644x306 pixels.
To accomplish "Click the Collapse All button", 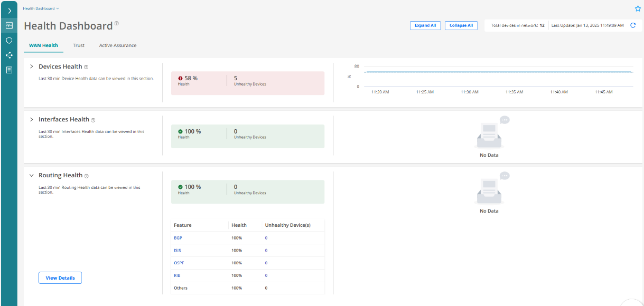I will click(461, 25).
